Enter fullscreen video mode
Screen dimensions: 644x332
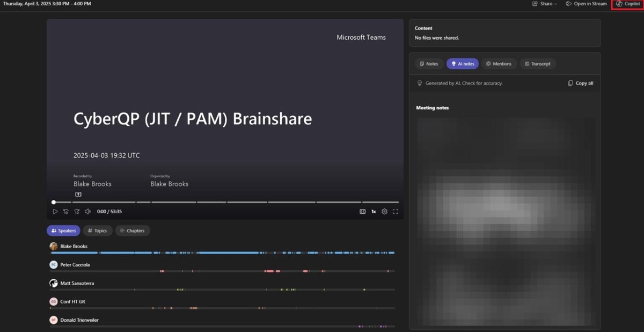(x=396, y=212)
